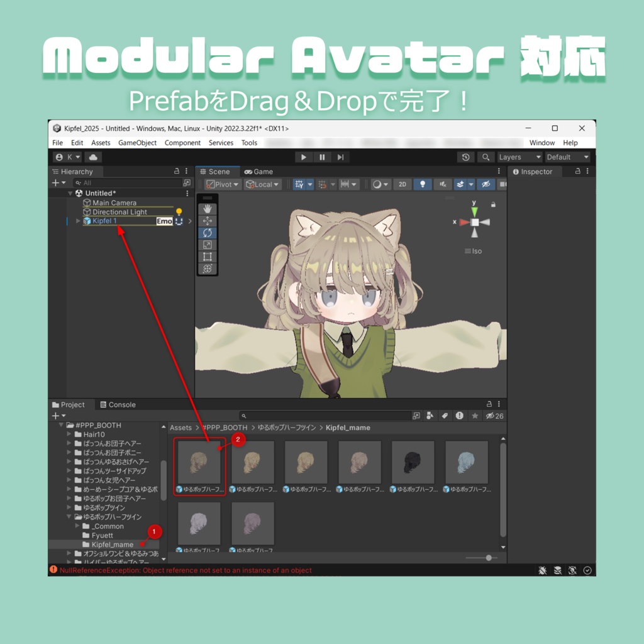Focus the Project search field
Image resolution: width=644 pixels, height=644 pixels.
[x=325, y=416]
